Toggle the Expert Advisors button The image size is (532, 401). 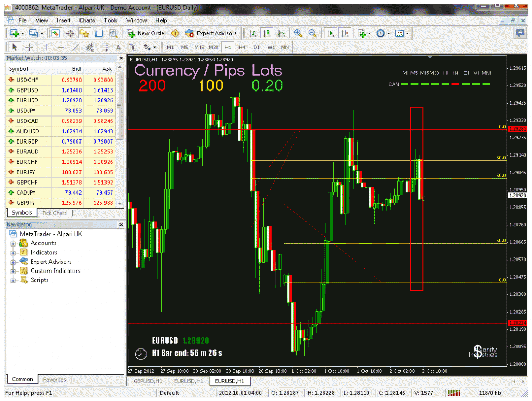(x=211, y=33)
